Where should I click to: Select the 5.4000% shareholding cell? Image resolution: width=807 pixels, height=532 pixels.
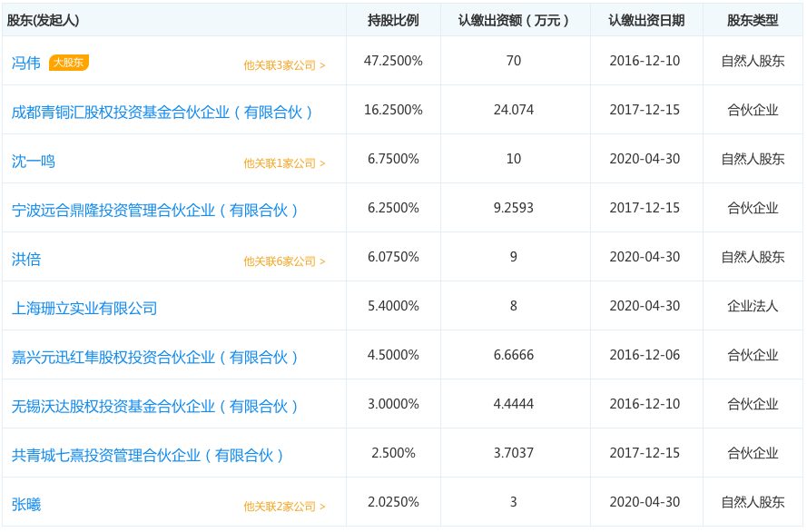click(x=393, y=306)
